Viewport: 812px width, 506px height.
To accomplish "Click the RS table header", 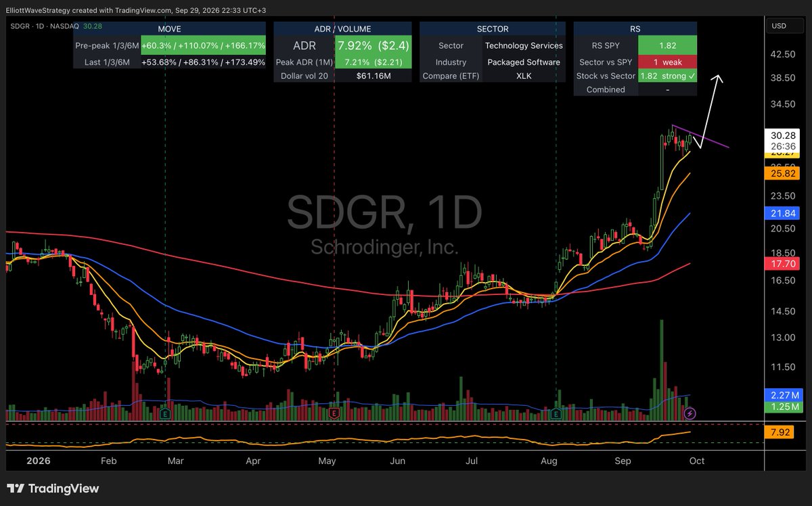I will click(635, 29).
